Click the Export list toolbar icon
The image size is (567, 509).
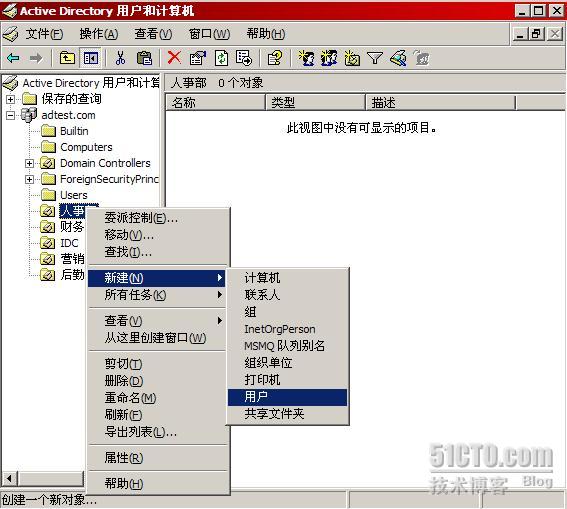pos(244,58)
